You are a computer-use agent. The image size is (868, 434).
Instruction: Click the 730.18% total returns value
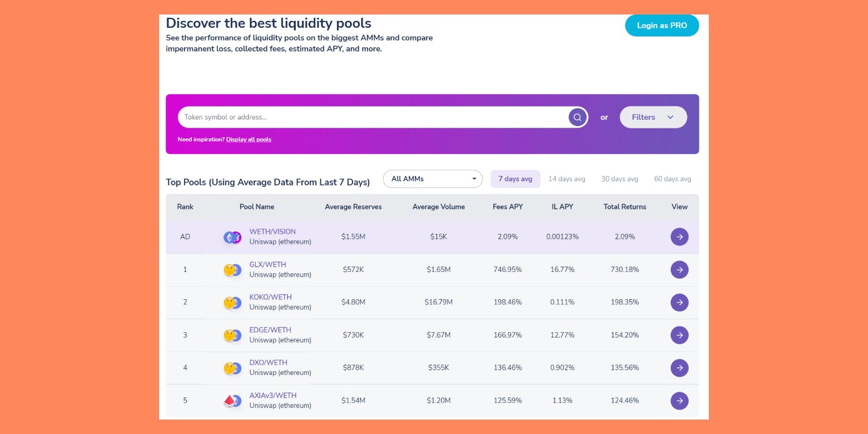click(625, 270)
